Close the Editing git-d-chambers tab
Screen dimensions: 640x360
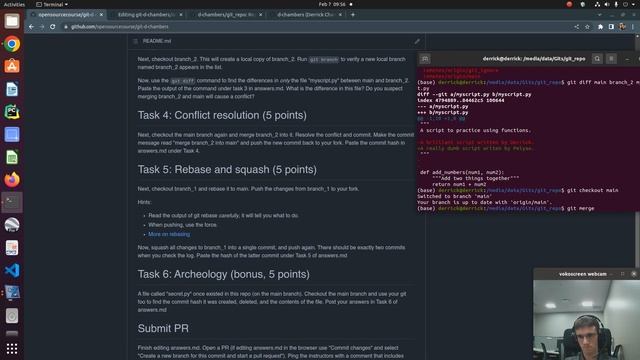pos(181,15)
